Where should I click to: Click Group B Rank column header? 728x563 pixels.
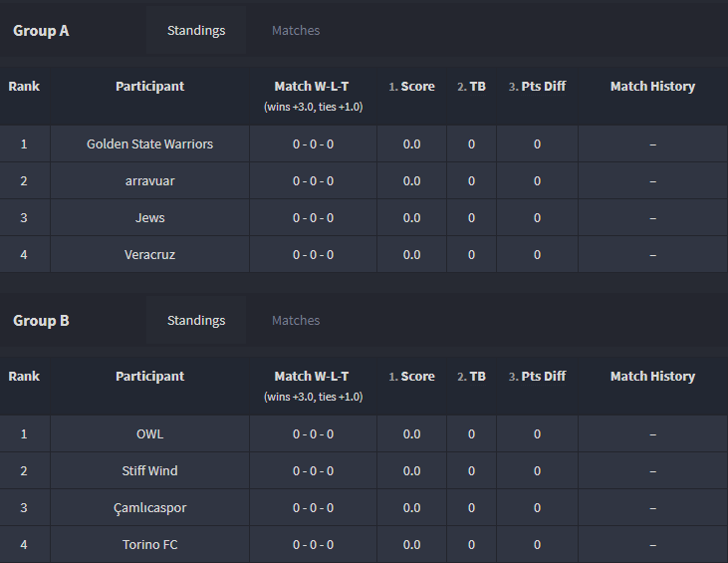(x=24, y=377)
